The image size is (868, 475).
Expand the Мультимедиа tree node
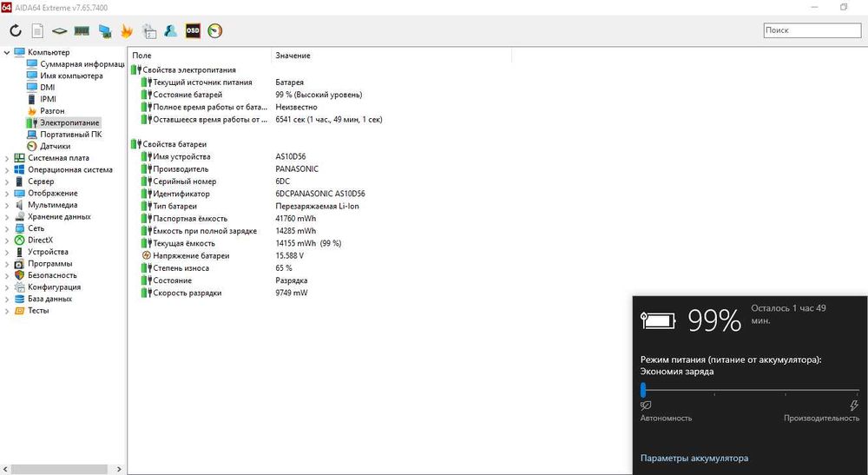coord(7,206)
